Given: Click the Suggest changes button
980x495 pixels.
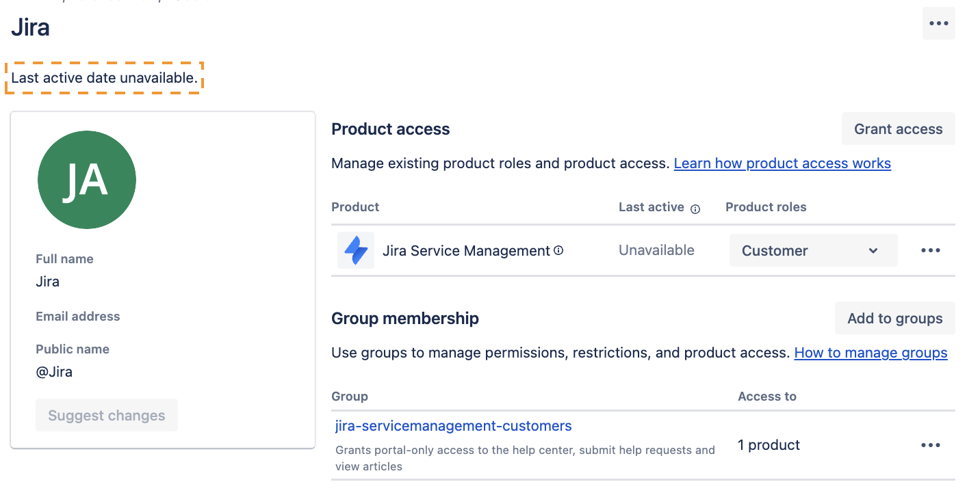Looking at the screenshot, I should point(107,415).
